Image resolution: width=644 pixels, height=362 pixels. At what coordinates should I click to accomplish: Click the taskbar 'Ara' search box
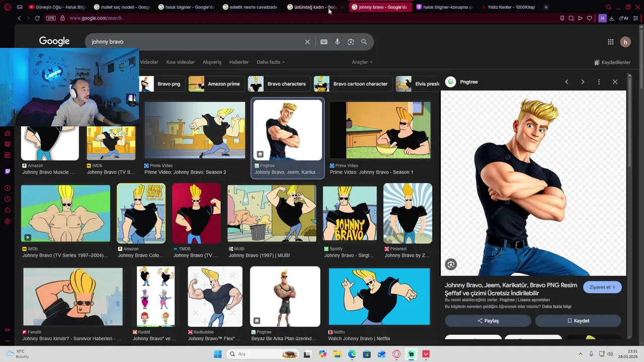click(x=262, y=354)
